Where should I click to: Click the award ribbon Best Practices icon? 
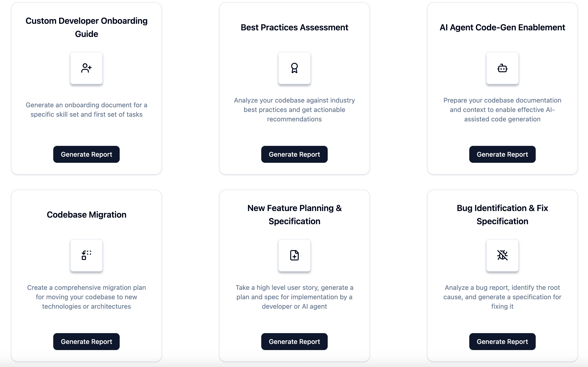click(x=294, y=68)
